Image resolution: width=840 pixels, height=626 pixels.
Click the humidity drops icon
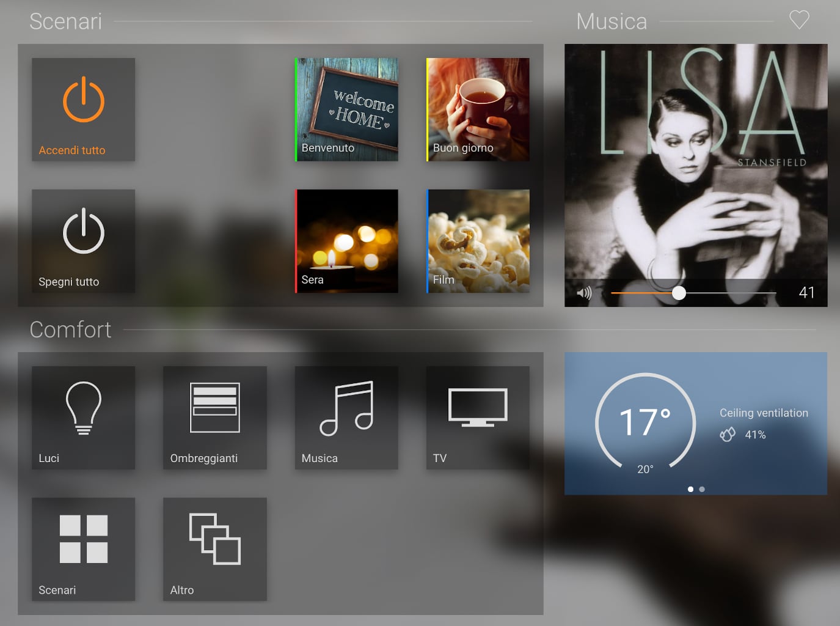727,435
